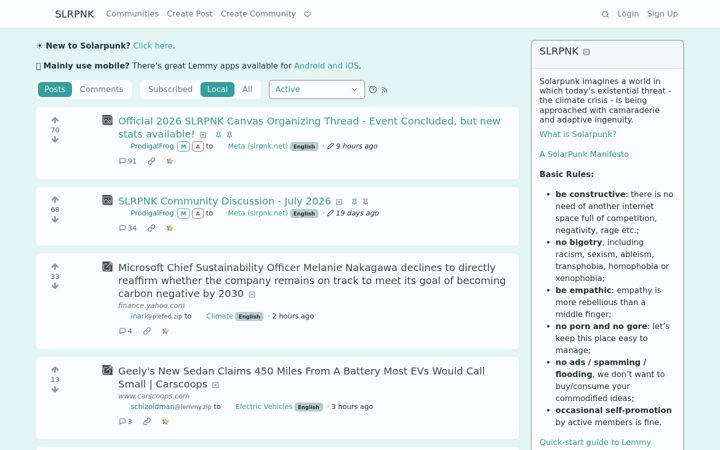The image size is (720, 450).
Task: Downvote the SLRPNK Community Discussion post
Action: click(55, 219)
